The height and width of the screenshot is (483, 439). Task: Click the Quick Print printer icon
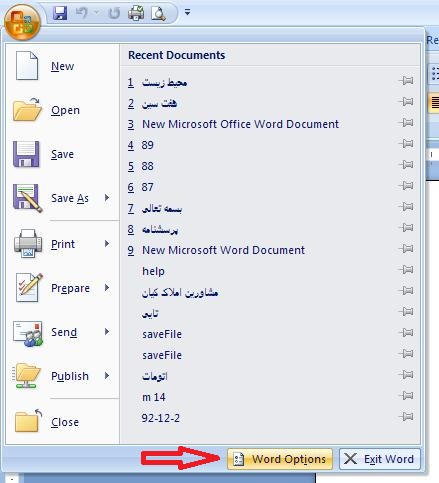[136, 13]
